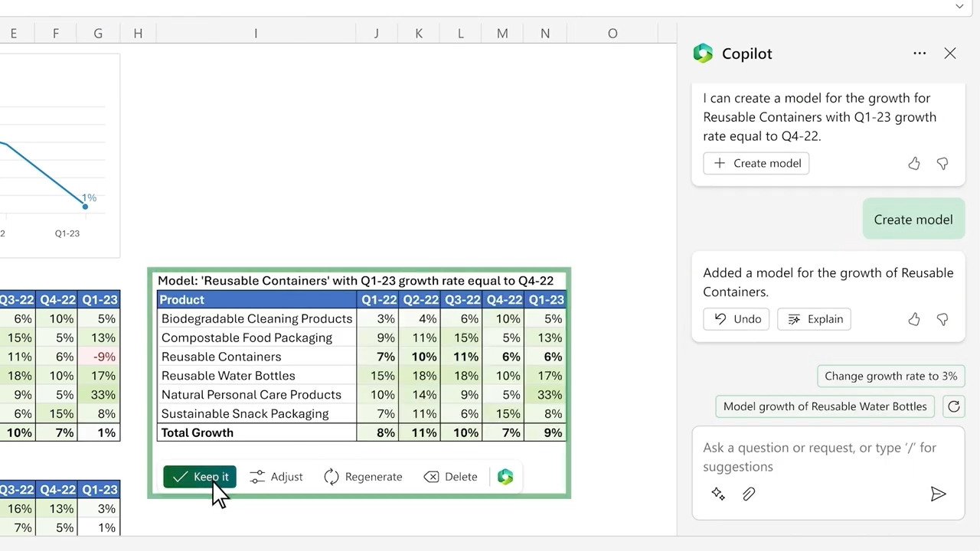Send the message with the arrow icon
This screenshot has height=551, width=980.
pos(938,494)
